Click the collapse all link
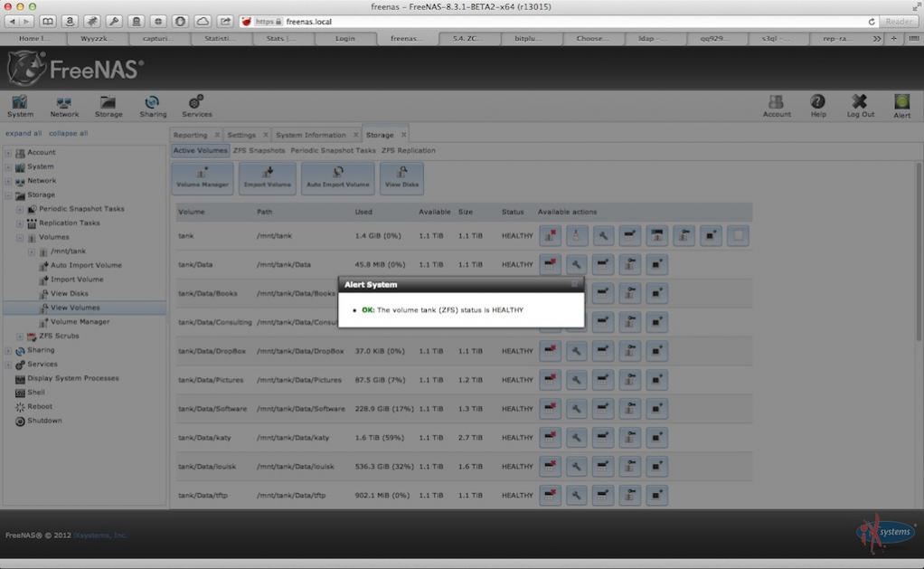924x569 pixels. pyautogui.click(x=69, y=133)
